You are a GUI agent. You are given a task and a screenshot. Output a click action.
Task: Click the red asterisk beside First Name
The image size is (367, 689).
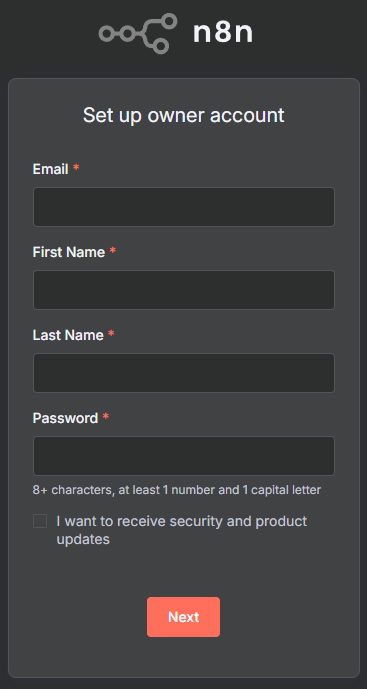click(x=113, y=251)
